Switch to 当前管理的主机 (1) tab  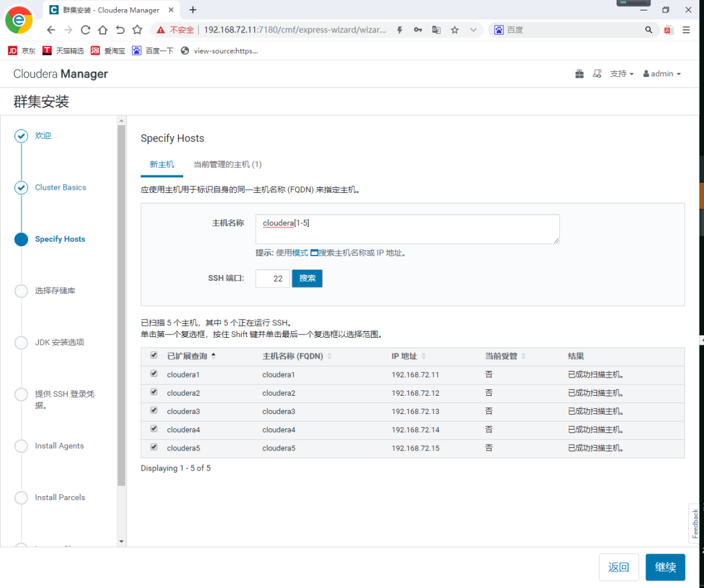[x=227, y=165]
